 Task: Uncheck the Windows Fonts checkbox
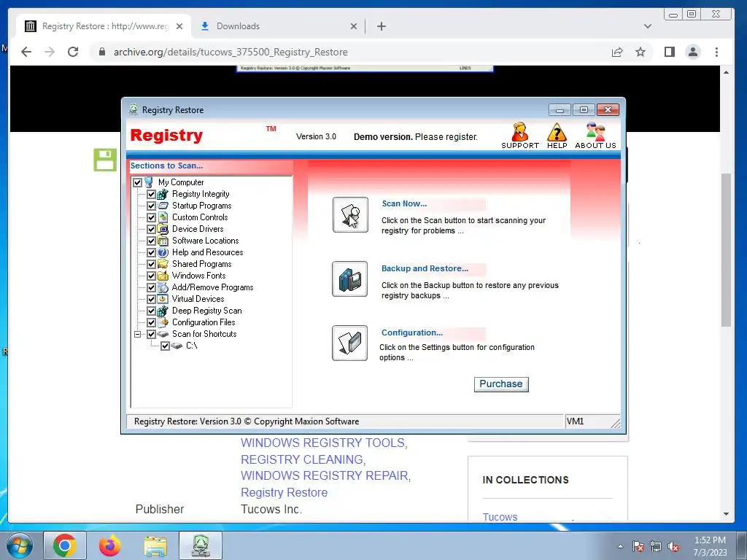(x=152, y=276)
